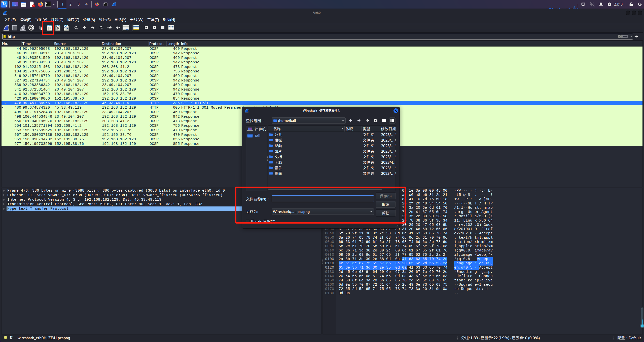
Task: Click the filter bookmark icon
Action: pos(5,36)
